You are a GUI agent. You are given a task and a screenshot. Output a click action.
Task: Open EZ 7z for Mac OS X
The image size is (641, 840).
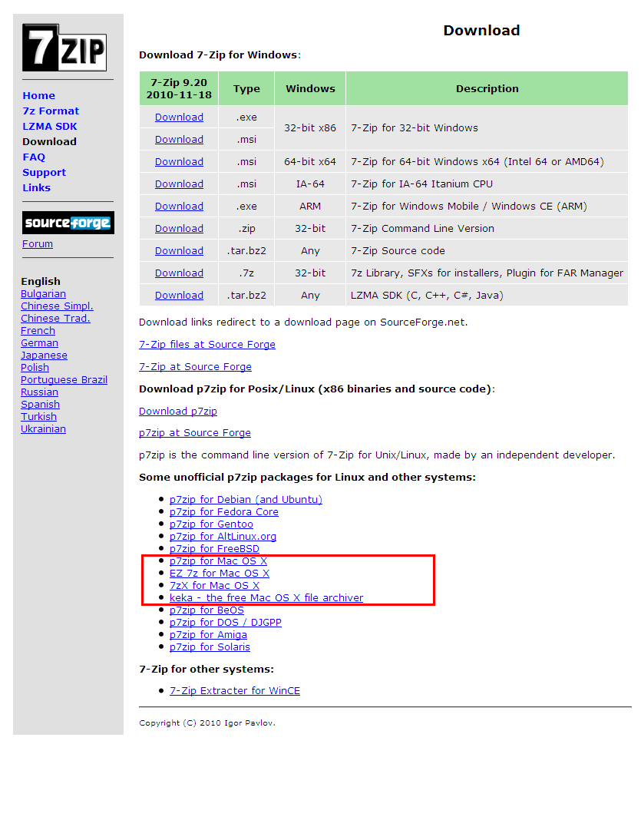point(220,574)
